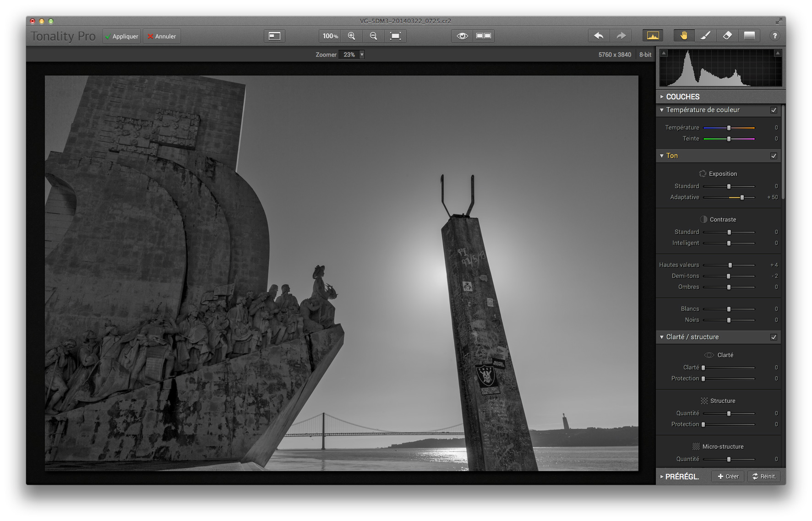Click the Exposition icon
This screenshot has height=521, width=812.
(x=703, y=174)
